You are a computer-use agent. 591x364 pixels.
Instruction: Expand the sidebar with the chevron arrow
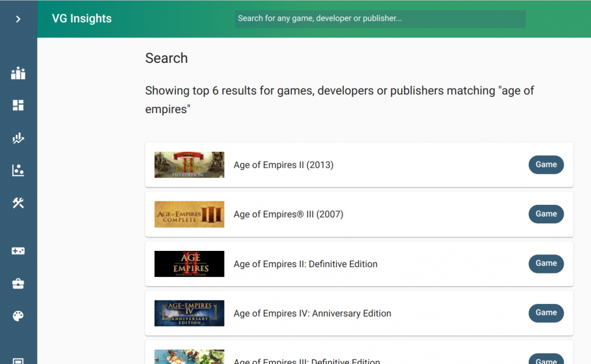pos(18,19)
